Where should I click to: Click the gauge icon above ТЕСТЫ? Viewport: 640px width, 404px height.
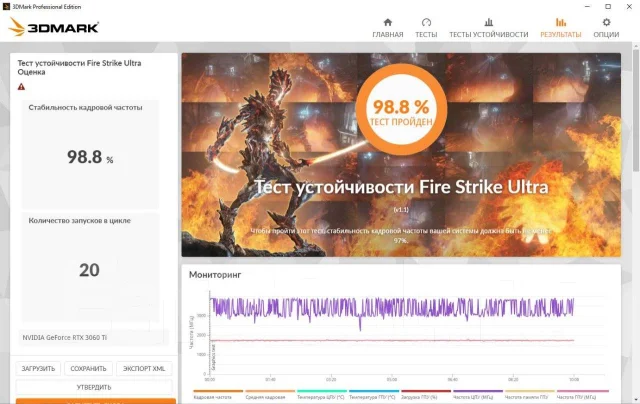click(426, 22)
